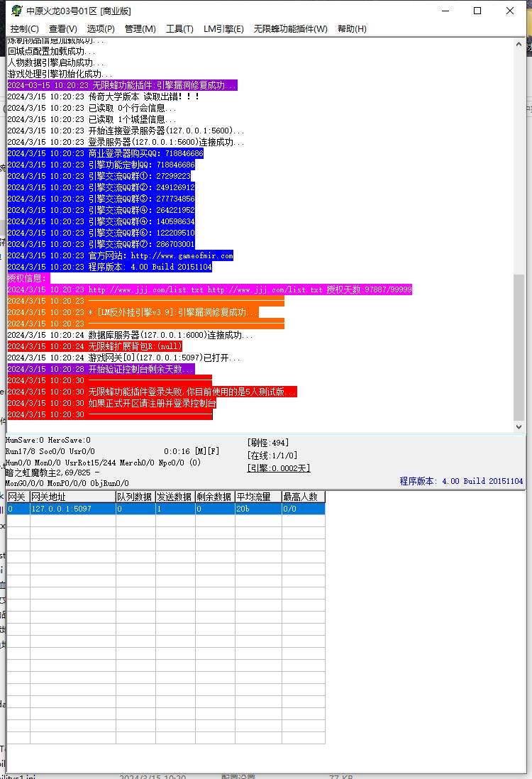Image resolution: width=532 pixels, height=779 pixels.
Task: Click the 数据库服务器 连接成功 log line
Action: [x=130, y=335]
